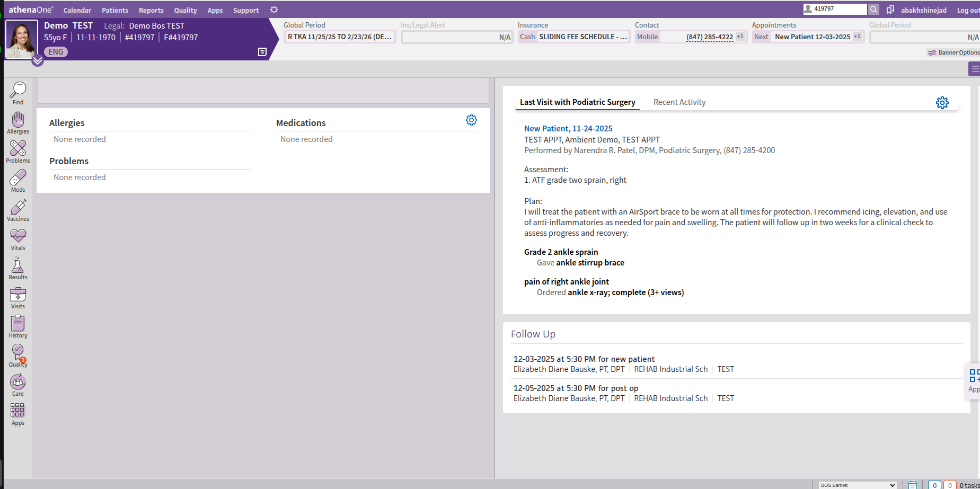Image resolution: width=980 pixels, height=489 pixels.
Task: Open Reports menu
Action: 151,10
